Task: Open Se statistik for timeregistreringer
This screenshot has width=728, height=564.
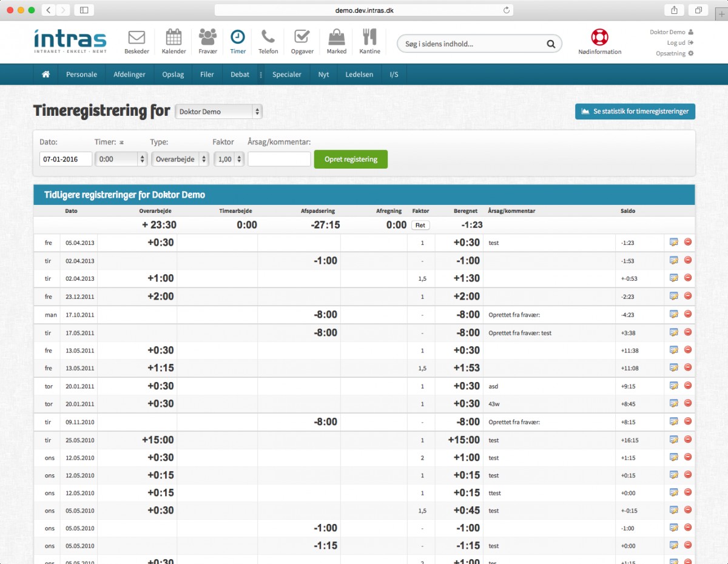Action: [x=635, y=112]
